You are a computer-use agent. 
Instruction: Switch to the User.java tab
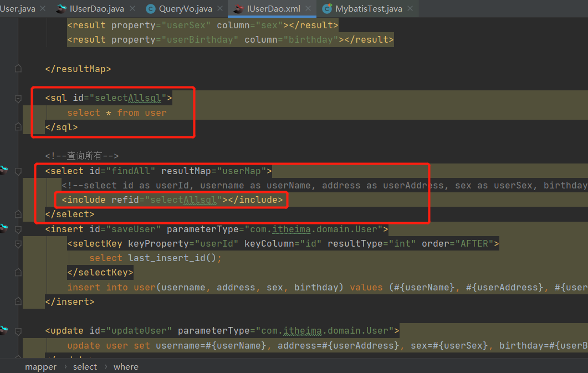point(18,9)
